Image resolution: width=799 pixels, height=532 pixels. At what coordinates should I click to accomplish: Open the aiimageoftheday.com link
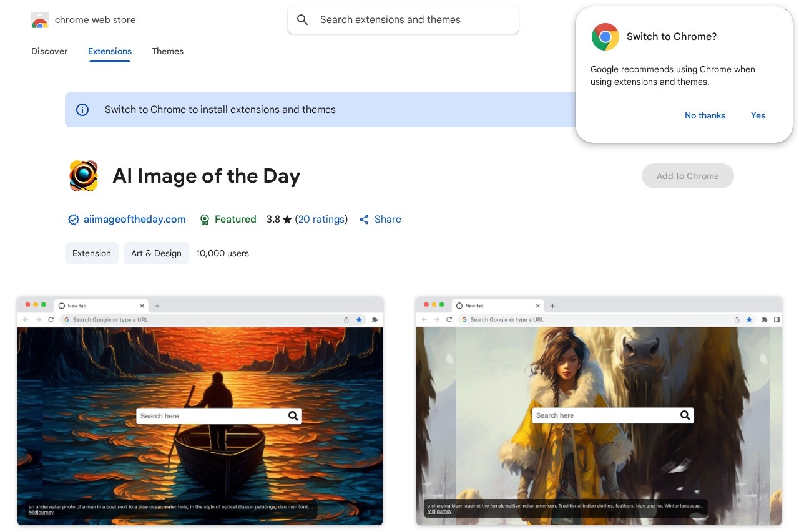[x=135, y=220]
